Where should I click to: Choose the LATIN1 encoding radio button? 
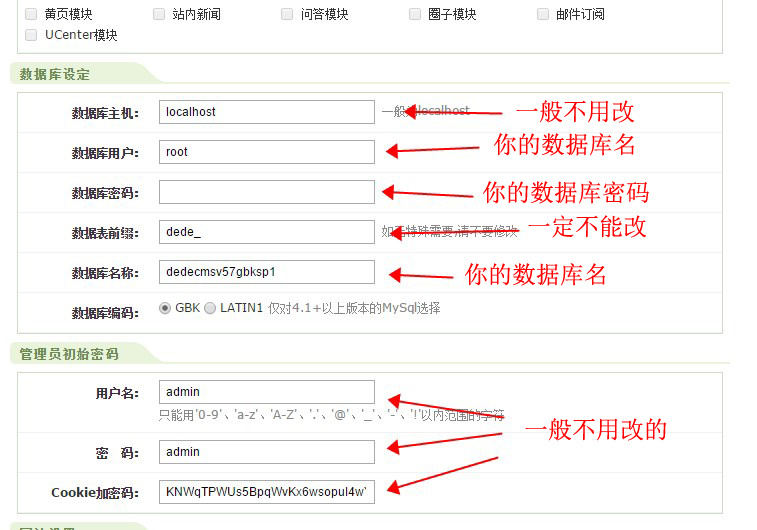tap(210, 308)
